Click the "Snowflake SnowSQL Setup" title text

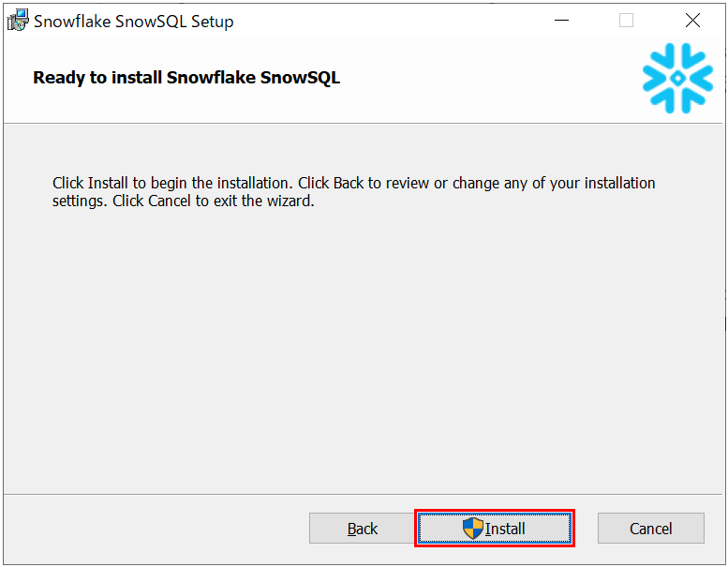(134, 21)
